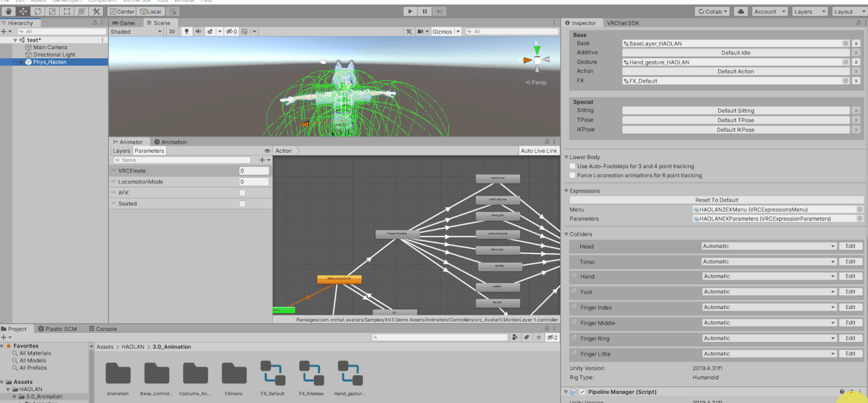Enable the AFK parameter checkbox
Image resolution: width=868 pixels, height=403 pixels.
[x=242, y=193]
